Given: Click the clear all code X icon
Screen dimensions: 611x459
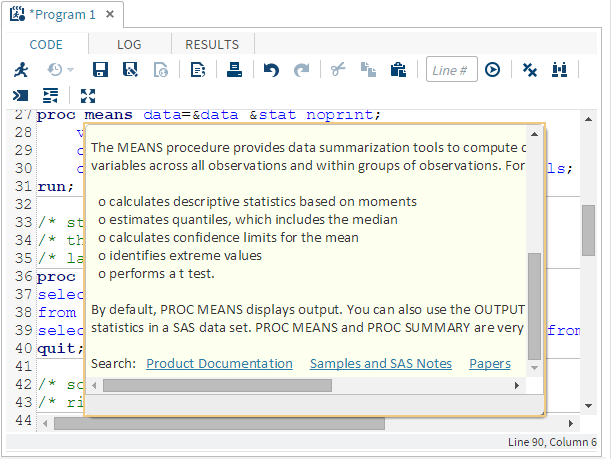Looking at the screenshot, I should tap(530, 70).
